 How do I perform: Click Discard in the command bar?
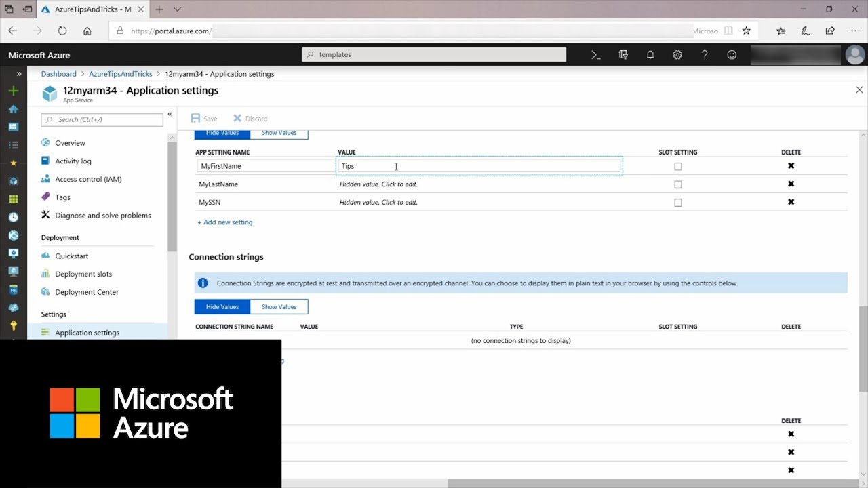pos(250,119)
